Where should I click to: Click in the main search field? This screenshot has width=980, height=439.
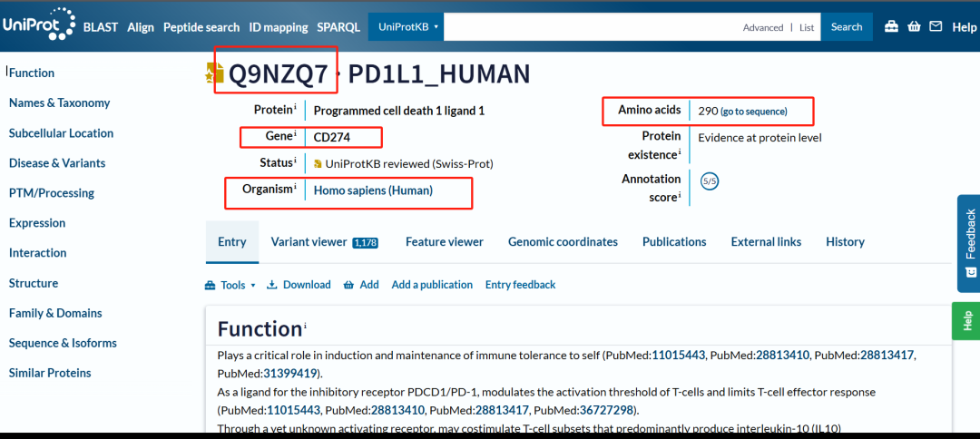click(590, 27)
